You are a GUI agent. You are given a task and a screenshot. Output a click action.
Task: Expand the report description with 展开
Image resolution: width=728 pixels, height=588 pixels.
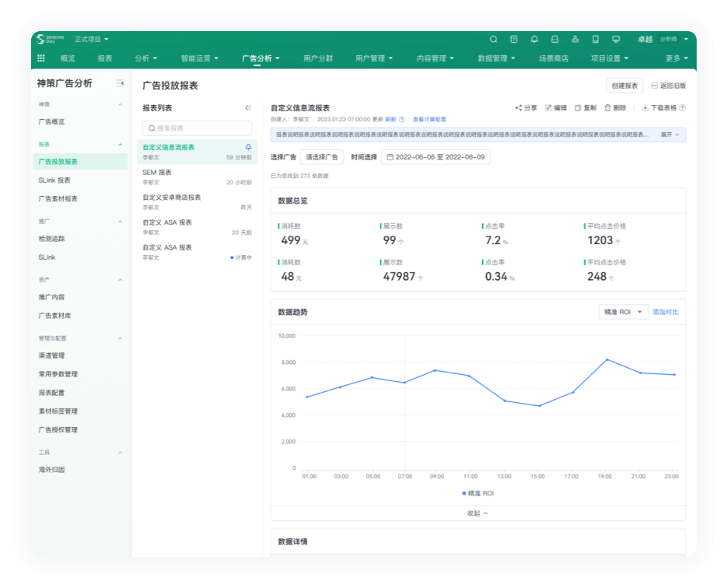[x=670, y=135]
